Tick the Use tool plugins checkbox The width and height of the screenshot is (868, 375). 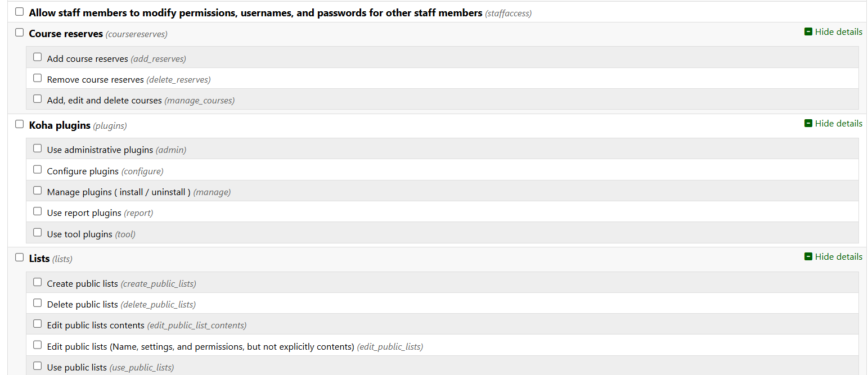(38, 232)
